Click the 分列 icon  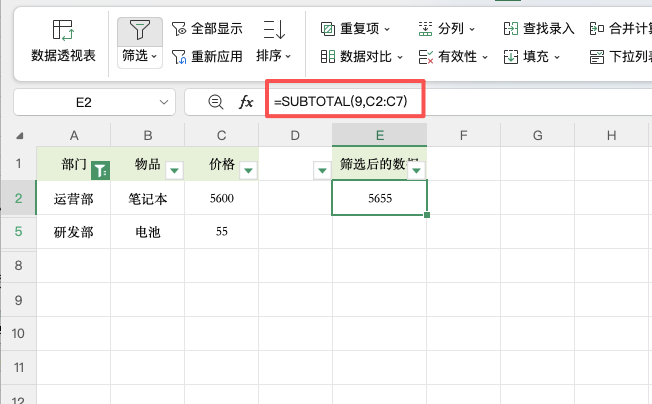click(425, 29)
